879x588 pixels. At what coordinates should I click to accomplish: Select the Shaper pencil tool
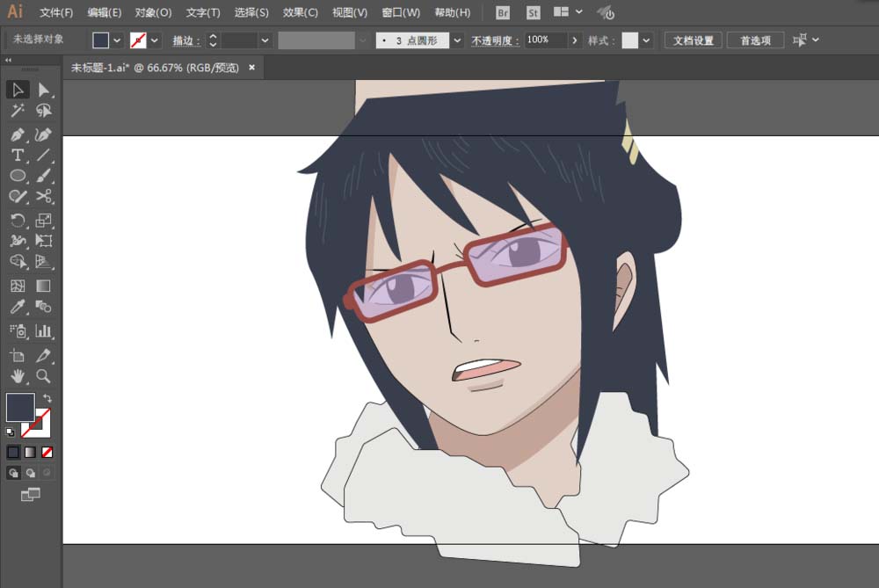tap(18, 196)
